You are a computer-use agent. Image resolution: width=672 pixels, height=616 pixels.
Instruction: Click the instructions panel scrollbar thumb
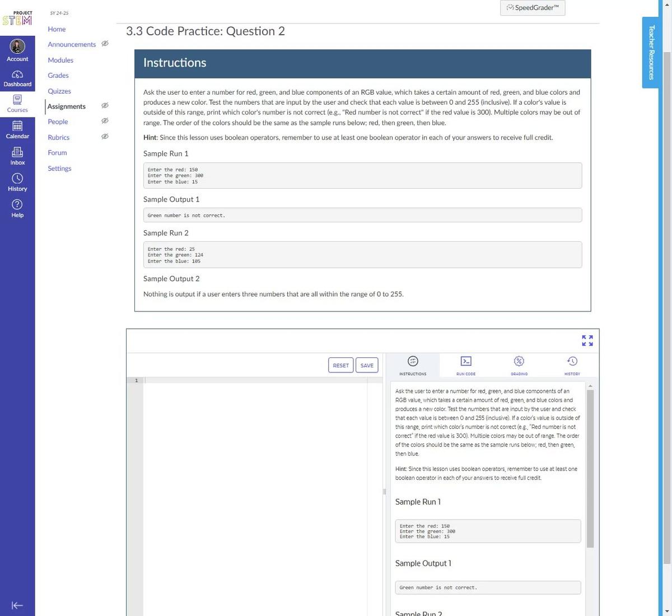[590, 468]
